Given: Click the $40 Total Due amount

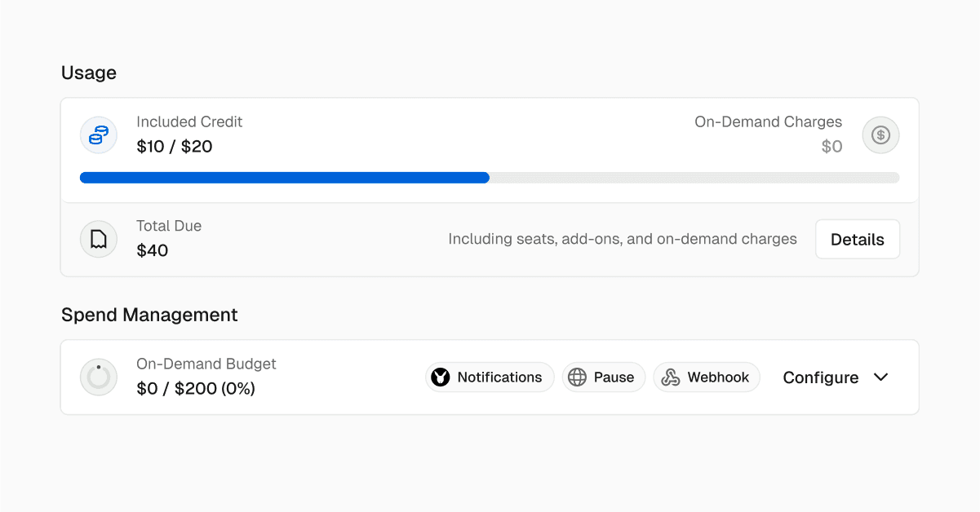Looking at the screenshot, I should tap(153, 250).
